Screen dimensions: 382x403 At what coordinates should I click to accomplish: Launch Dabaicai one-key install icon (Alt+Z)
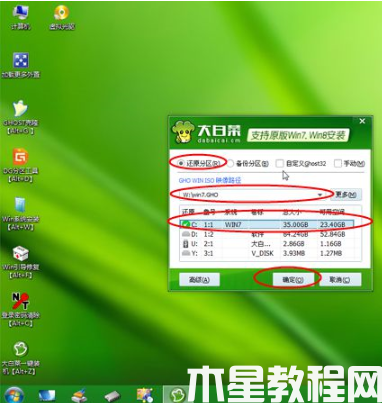[21, 357]
